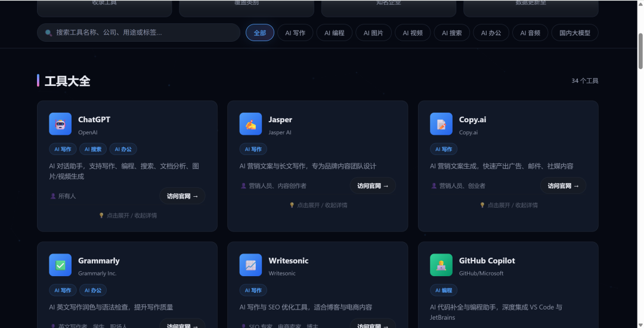Viewport: 644px width, 328px height.
Task: Click the AI 写作 tag on Jasper card
Action: click(x=253, y=150)
